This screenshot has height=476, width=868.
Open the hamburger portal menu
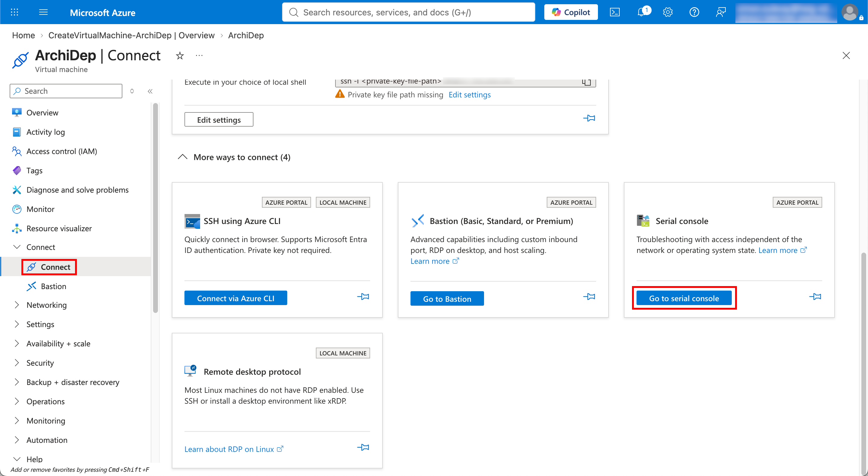tap(43, 12)
